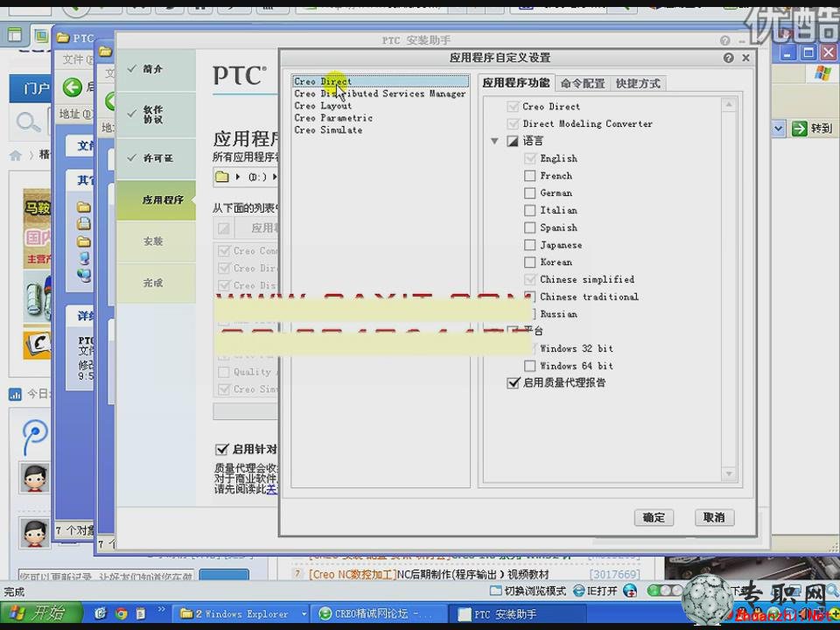Go to 软件协议 step in installer sidebar
840x630 pixels.
[156, 114]
